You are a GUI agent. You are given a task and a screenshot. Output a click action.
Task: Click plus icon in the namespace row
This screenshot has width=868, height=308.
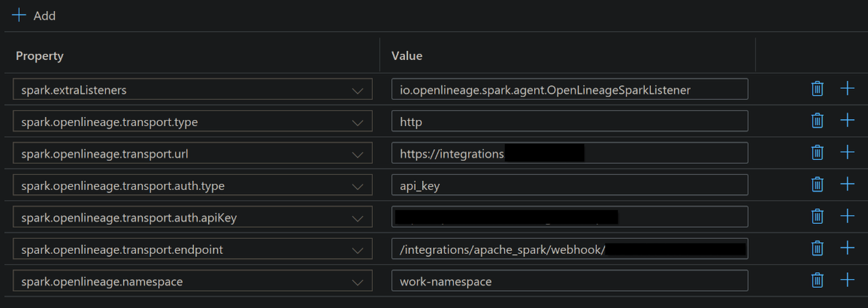[847, 280]
